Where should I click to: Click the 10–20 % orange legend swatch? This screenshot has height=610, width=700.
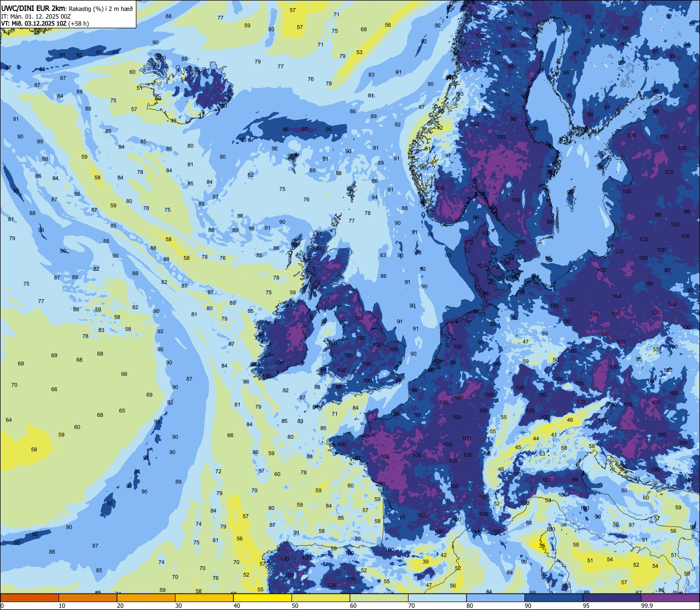click(87, 598)
